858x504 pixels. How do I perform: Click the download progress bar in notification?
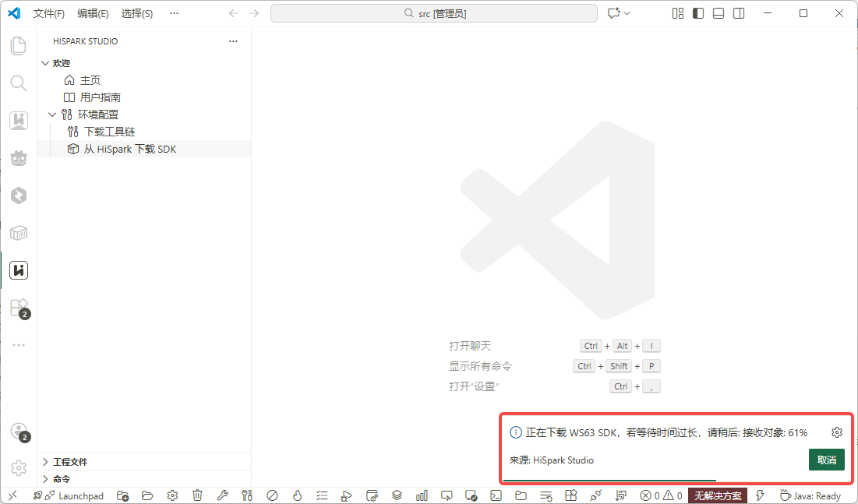tap(609, 480)
